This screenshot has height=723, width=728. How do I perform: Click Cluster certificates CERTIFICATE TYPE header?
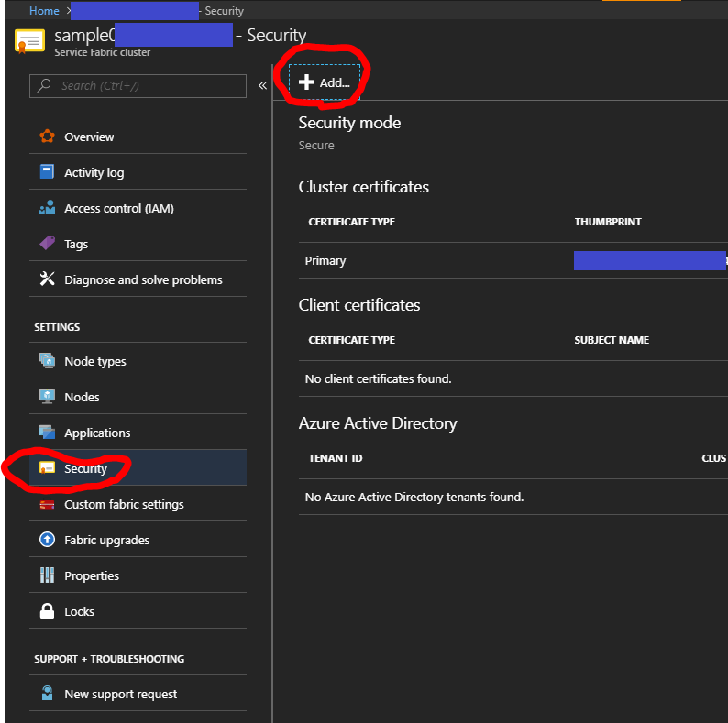tap(351, 222)
